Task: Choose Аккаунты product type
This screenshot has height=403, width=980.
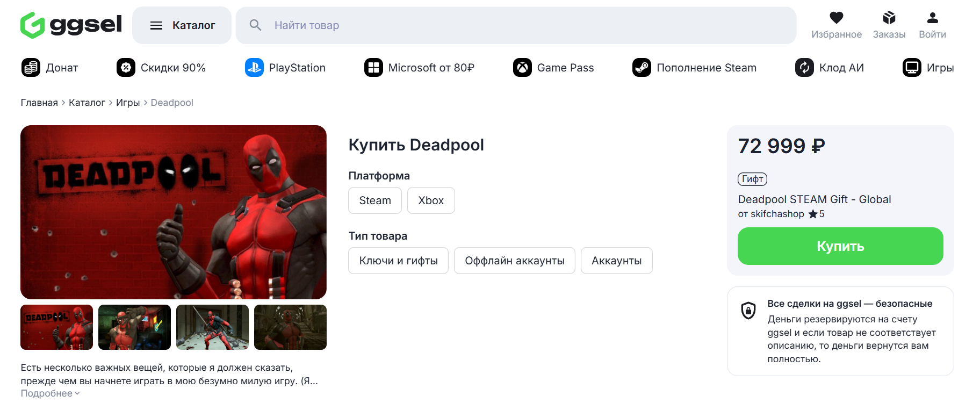Action: pyautogui.click(x=617, y=261)
